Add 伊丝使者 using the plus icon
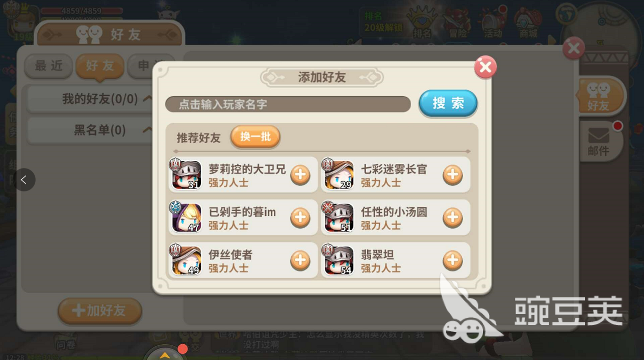This screenshot has height=360, width=644. click(x=300, y=261)
